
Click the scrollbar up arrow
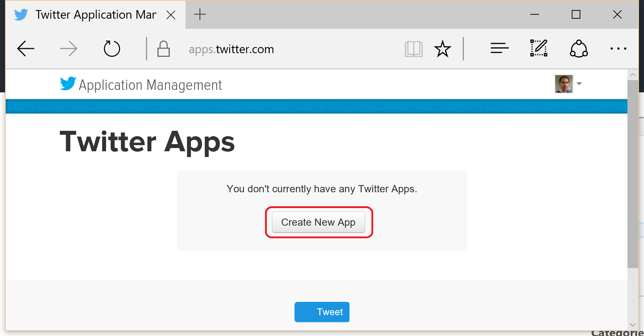(633, 75)
